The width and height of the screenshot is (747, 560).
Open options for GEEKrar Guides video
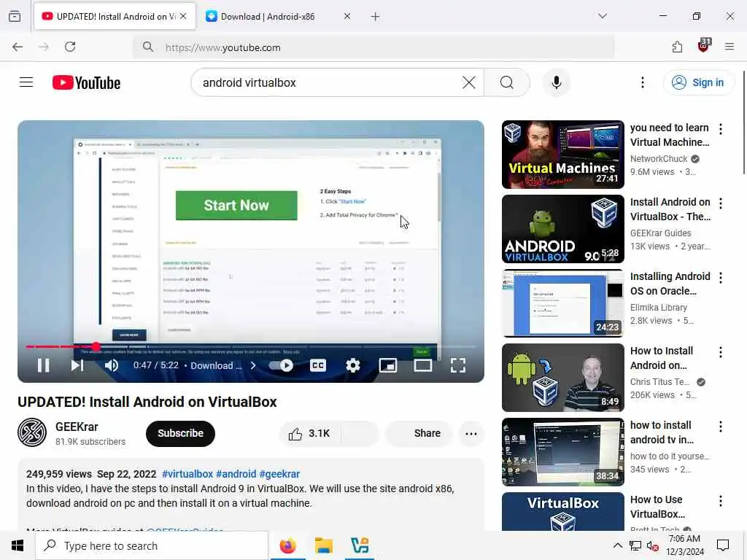coord(720,203)
